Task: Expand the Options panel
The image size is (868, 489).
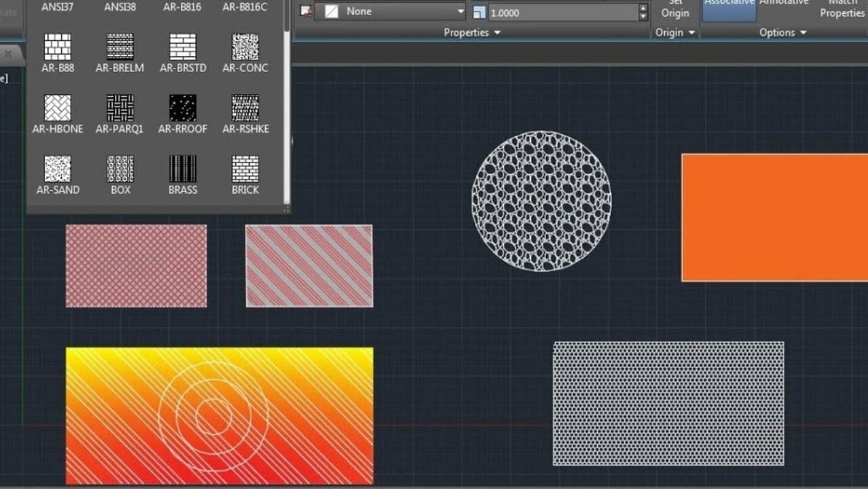Action: click(783, 32)
